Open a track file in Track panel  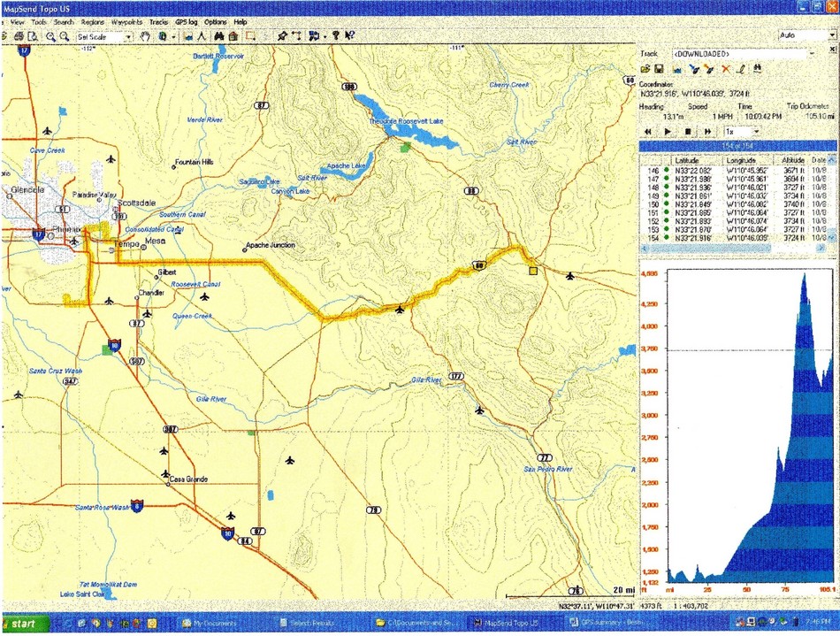coord(645,69)
